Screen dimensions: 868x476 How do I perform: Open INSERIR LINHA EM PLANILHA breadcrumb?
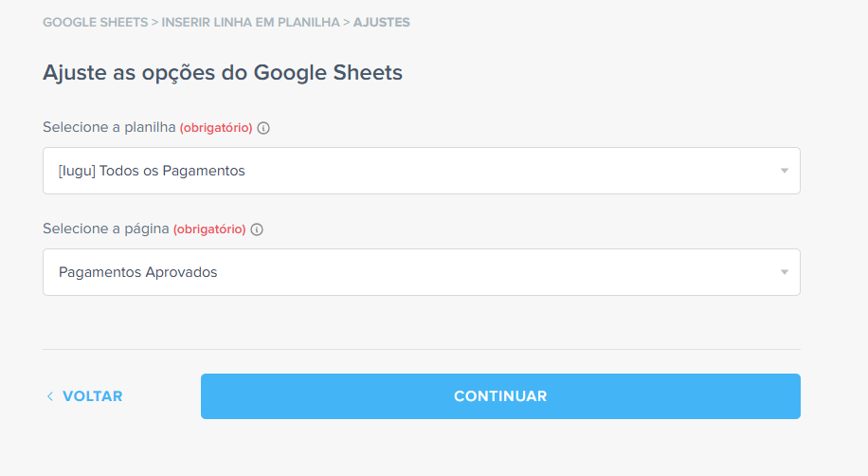tap(250, 22)
